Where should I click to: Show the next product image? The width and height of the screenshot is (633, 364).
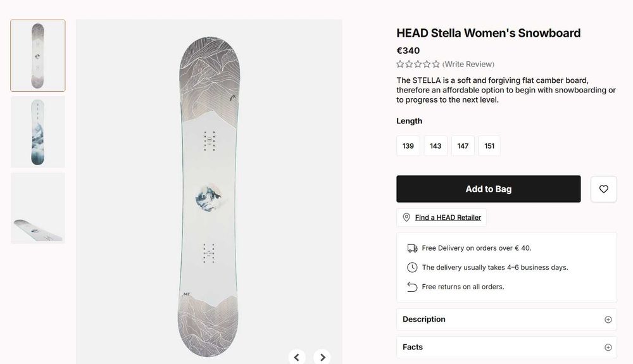(322, 357)
